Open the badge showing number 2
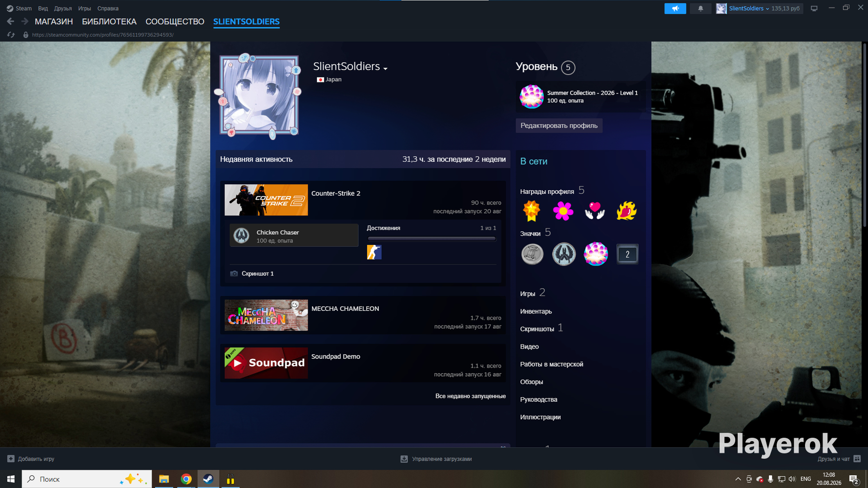Screen dimensions: 868x488 pyautogui.click(x=627, y=254)
